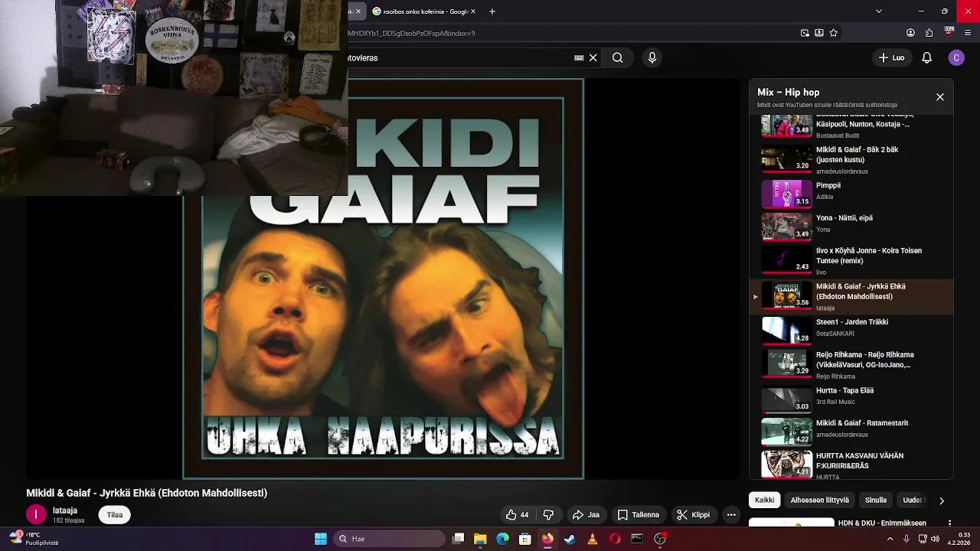Play Mikidi & Galaf - Bäk 2 bäk from playlist
Screen dimensions: 980x551
(851, 160)
